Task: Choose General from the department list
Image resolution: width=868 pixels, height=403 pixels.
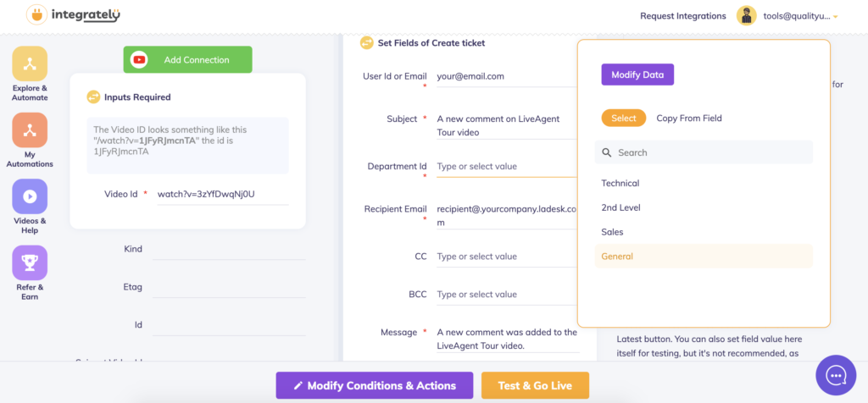Action: tap(704, 257)
